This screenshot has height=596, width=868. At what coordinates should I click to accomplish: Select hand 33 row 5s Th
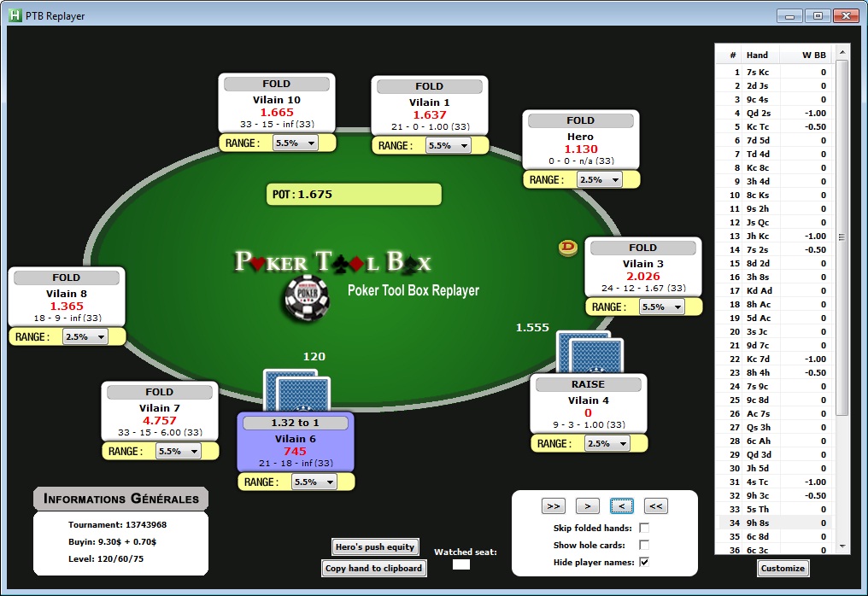775,509
